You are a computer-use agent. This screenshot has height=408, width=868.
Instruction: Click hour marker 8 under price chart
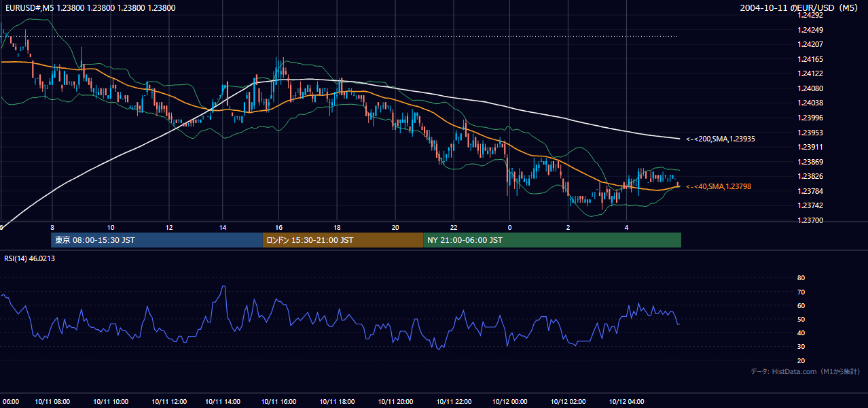click(x=52, y=227)
